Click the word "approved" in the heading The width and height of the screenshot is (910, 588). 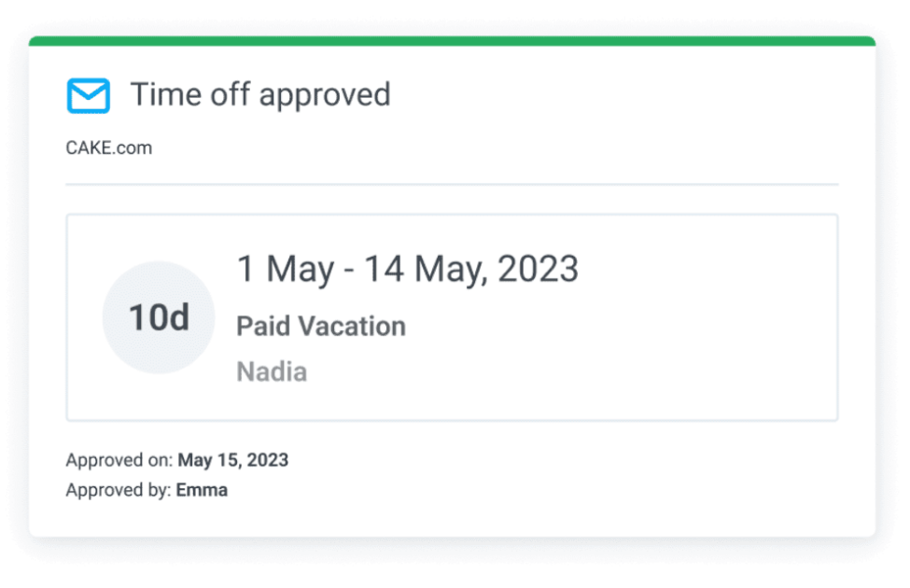coord(325,95)
